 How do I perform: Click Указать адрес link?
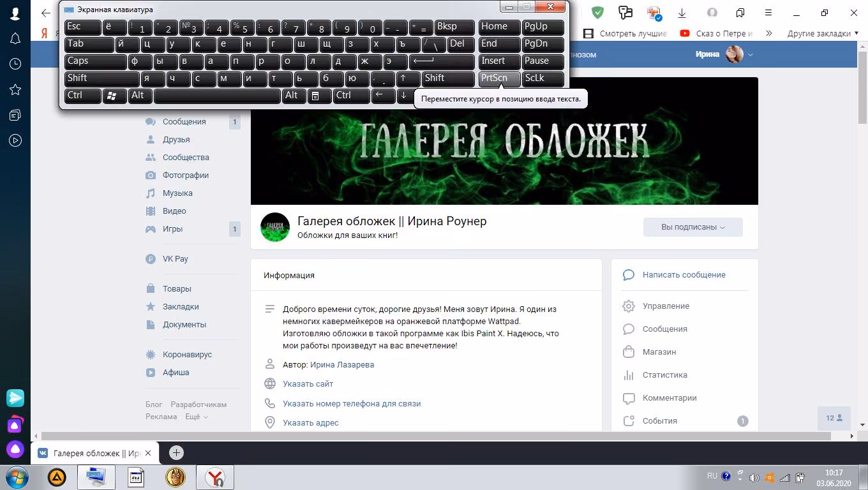[x=311, y=422]
